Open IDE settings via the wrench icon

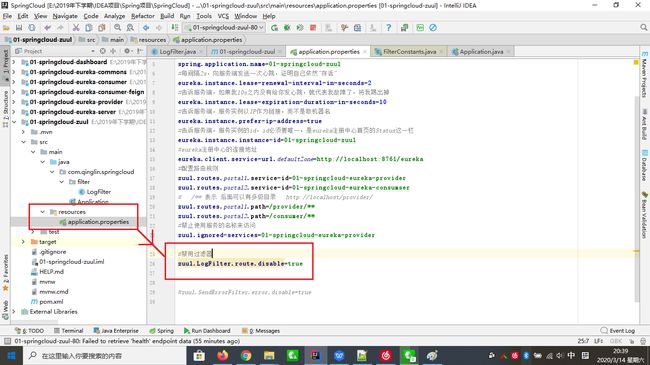[344, 28]
